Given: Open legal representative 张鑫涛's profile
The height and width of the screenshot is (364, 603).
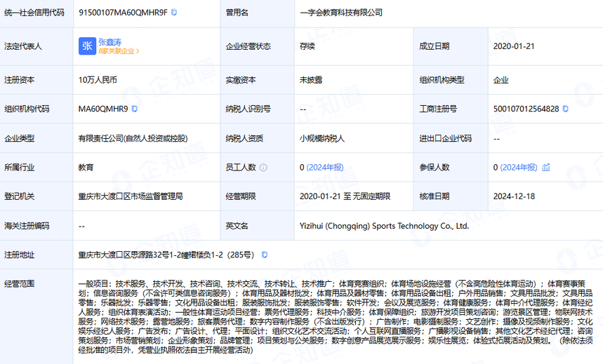Looking at the screenshot, I should click(110, 41).
